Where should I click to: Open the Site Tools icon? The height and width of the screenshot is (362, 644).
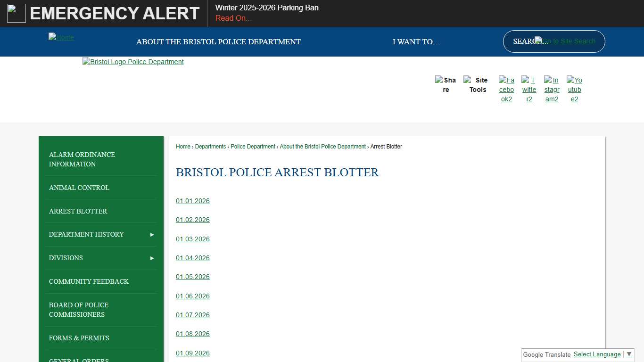[x=477, y=85]
